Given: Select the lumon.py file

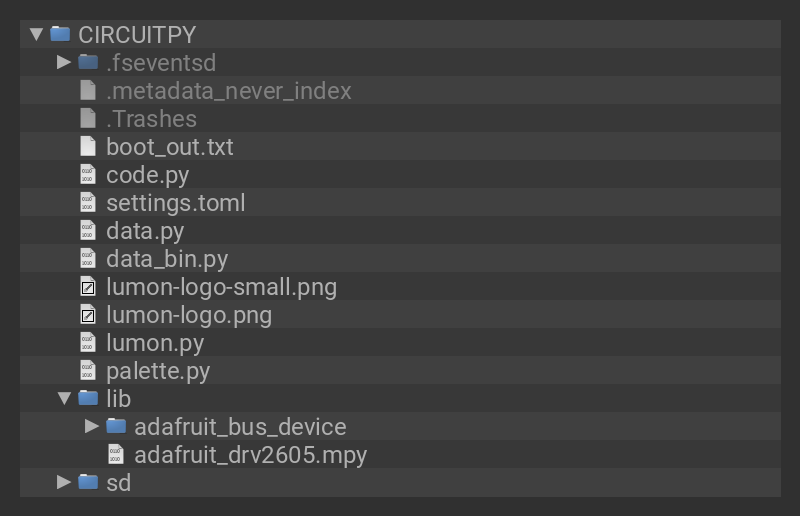Looking at the screenshot, I should [x=155, y=343].
